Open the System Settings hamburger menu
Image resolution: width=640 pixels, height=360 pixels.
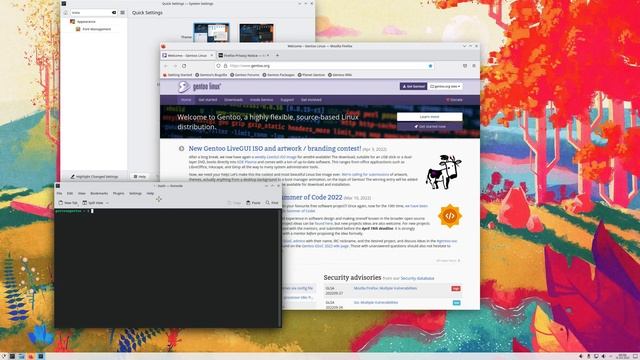tap(122, 13)
